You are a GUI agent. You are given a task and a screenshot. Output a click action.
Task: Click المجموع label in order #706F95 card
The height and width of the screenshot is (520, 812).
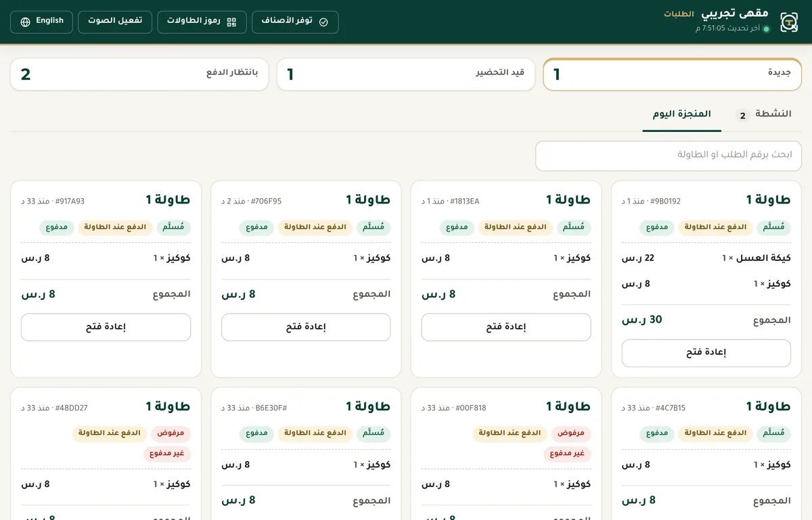coord(371,295)
